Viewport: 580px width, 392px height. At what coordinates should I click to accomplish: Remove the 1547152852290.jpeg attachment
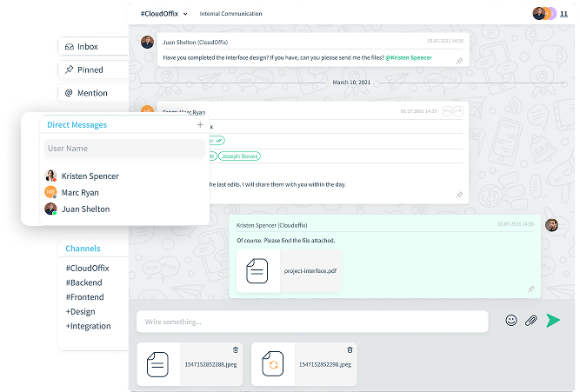click(350, 349)
